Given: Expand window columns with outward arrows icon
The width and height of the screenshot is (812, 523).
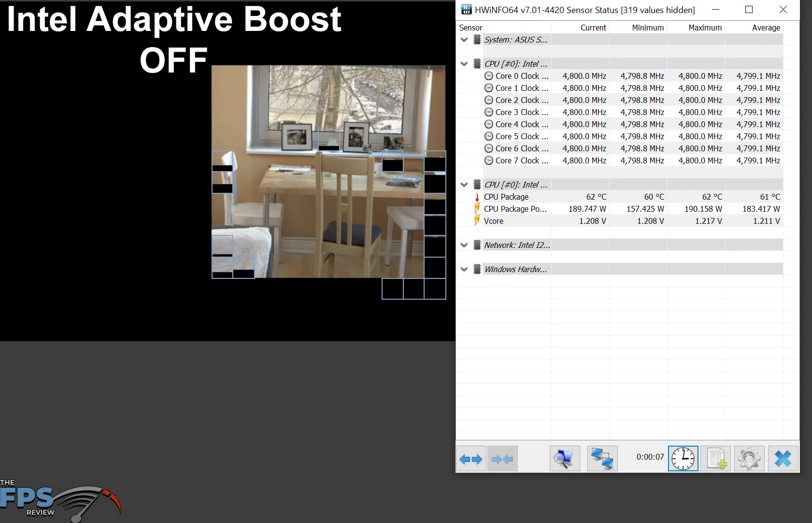Looking at the screenshot, I should [x=471, y=458].
